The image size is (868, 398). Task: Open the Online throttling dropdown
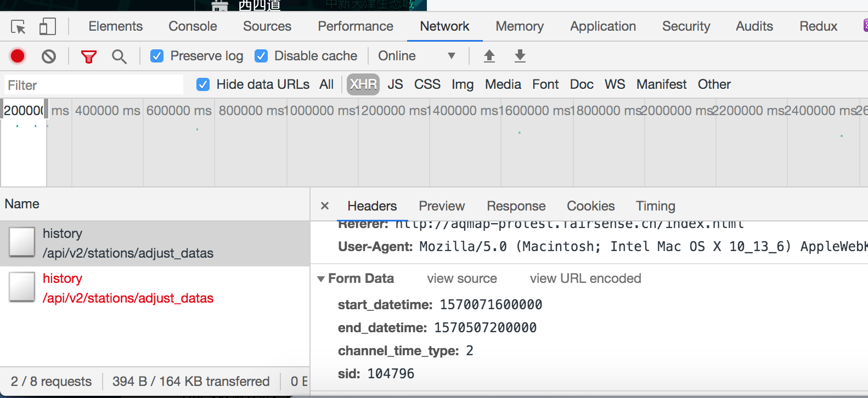(417, 56)
